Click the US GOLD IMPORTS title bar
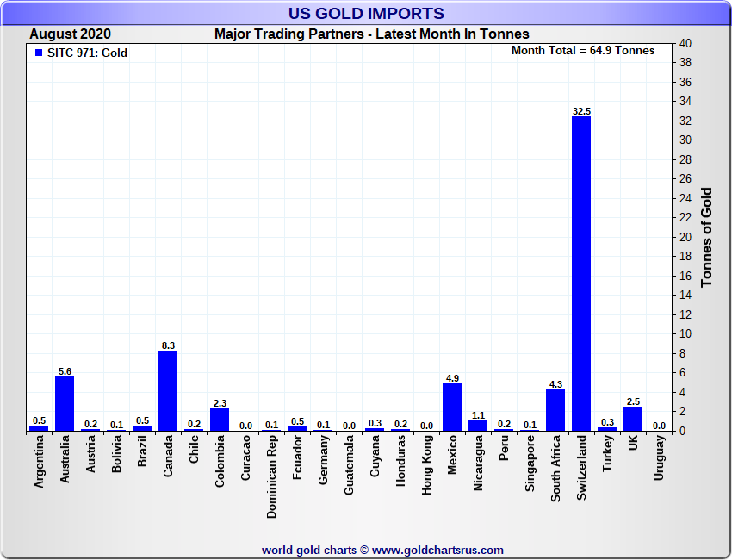The height and width of the screenshot is (560, 732). pos(366,13)
